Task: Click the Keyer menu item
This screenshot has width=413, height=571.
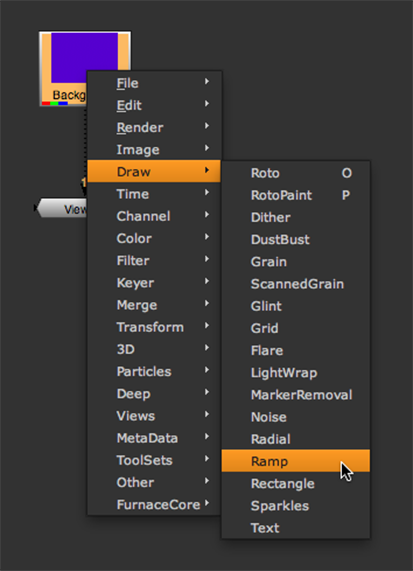Action: (154, 283)
